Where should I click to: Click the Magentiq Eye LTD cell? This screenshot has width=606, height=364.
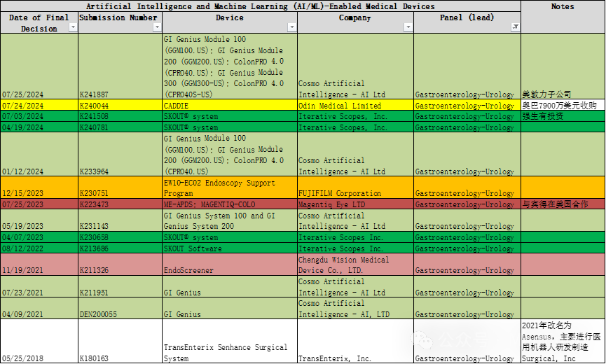click(x=355, y=204)
